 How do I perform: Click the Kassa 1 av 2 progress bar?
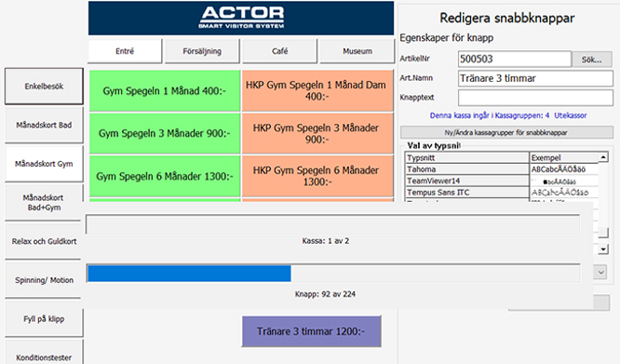click(333, 225)
